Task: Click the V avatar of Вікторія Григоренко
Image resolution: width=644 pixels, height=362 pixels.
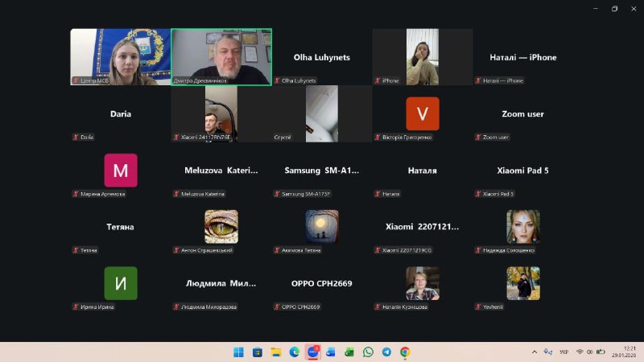Action: pos(422,113)
